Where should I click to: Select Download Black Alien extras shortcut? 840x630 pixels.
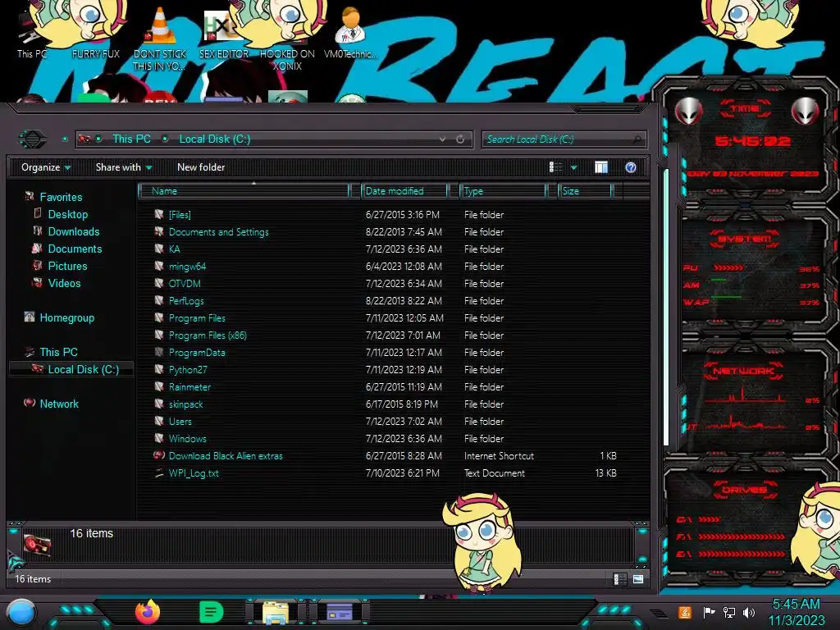(x=226, y=456)
